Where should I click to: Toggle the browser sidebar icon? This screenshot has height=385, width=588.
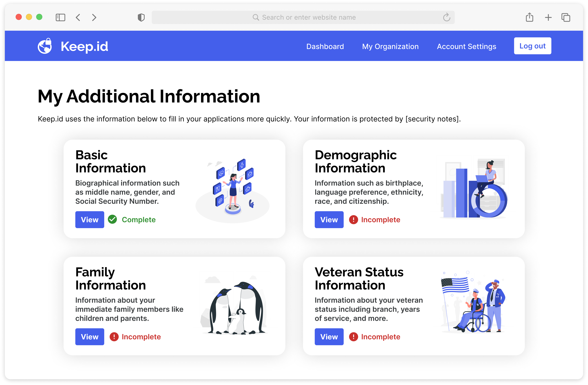coord(60,17)
